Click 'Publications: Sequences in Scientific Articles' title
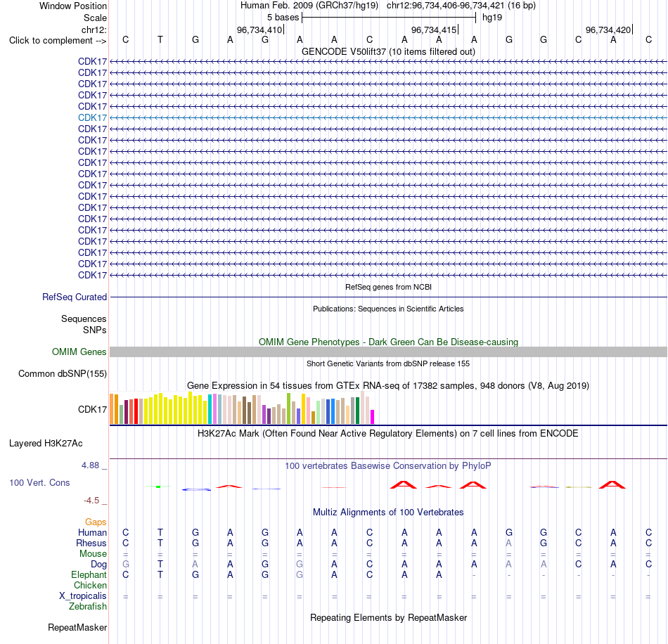This screenshot has width=668, height=644. tap(388, 309)
